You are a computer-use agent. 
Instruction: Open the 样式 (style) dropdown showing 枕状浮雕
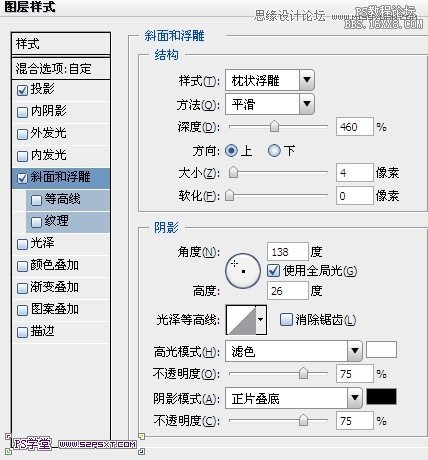tap(269, 80)
